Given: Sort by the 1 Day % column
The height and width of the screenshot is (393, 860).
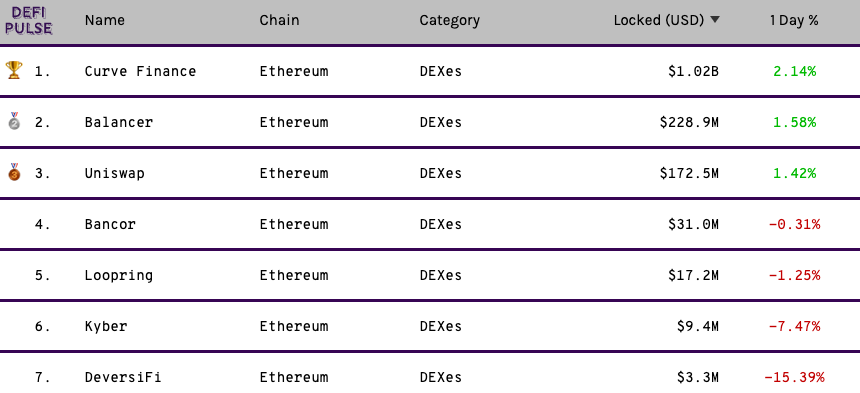Looking at the screenshot, I should click(794, 20).
